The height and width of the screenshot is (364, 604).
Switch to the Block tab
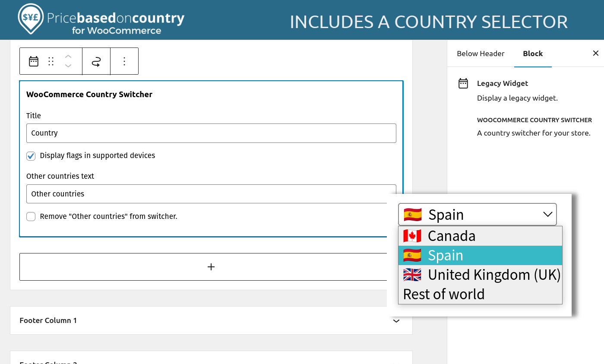click(533, 54)
